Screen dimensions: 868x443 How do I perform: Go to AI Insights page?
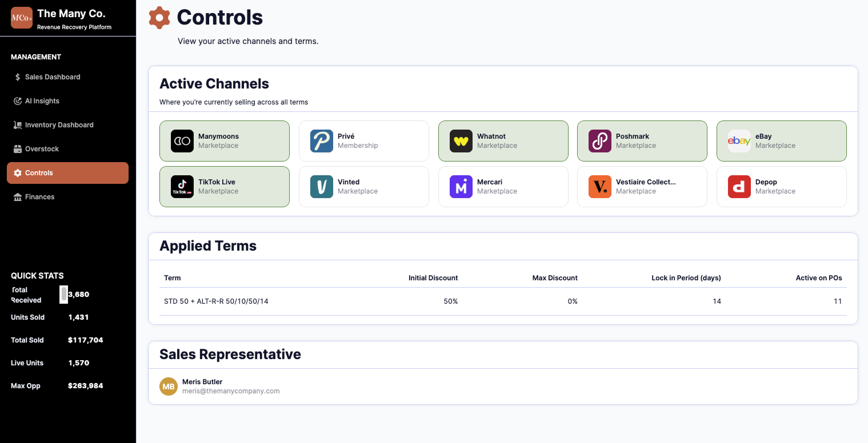coord(67,101)
